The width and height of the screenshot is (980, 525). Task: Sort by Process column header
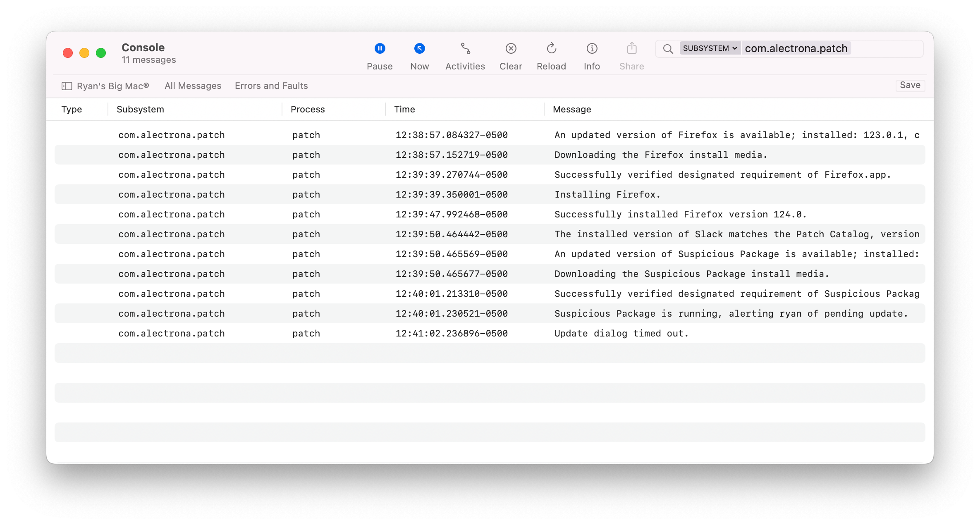(x=308, y=109)
